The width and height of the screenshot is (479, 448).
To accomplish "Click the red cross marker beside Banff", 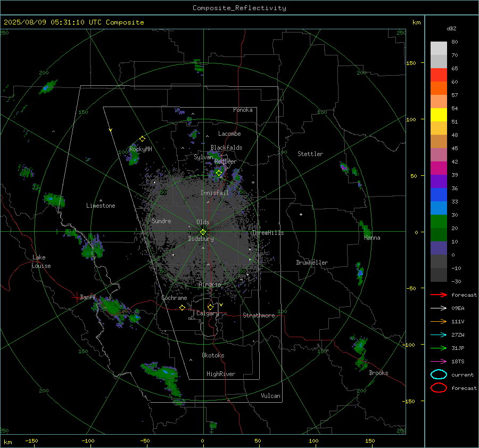I will click(x=76, y=297).
